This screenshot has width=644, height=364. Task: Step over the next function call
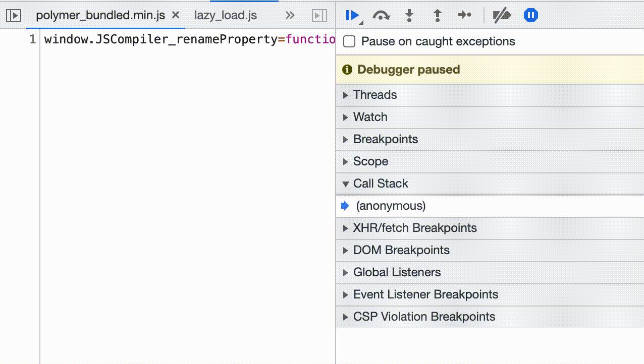382,15
